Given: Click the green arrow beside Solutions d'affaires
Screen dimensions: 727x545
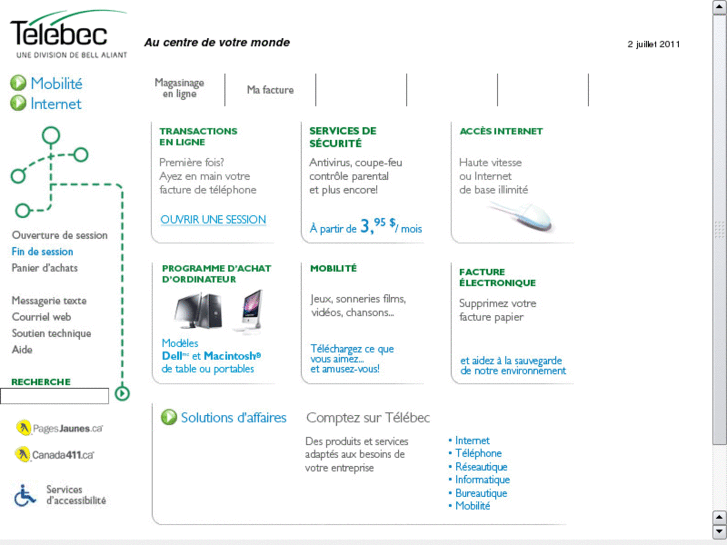Looking at the screenshot, I should [169, 418].
